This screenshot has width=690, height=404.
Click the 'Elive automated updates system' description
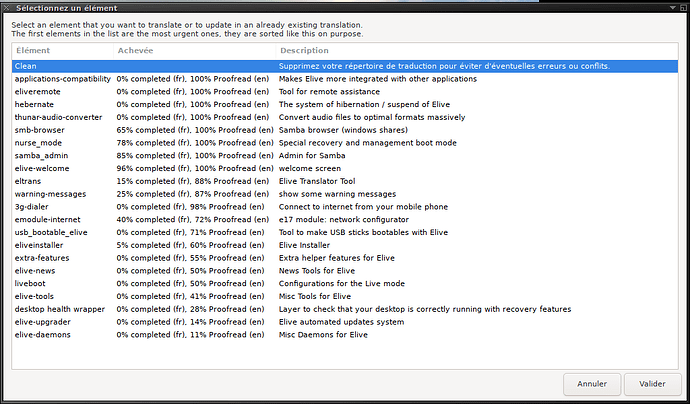[341, 322]
